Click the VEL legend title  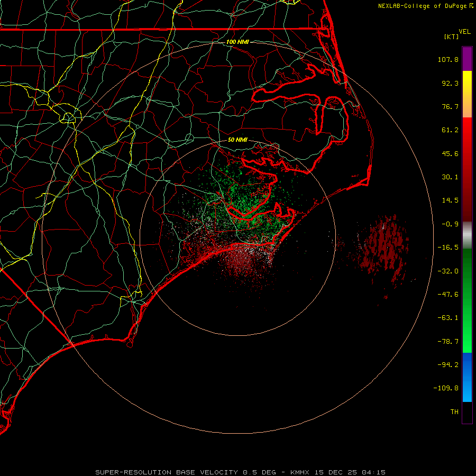click(464, 32)
